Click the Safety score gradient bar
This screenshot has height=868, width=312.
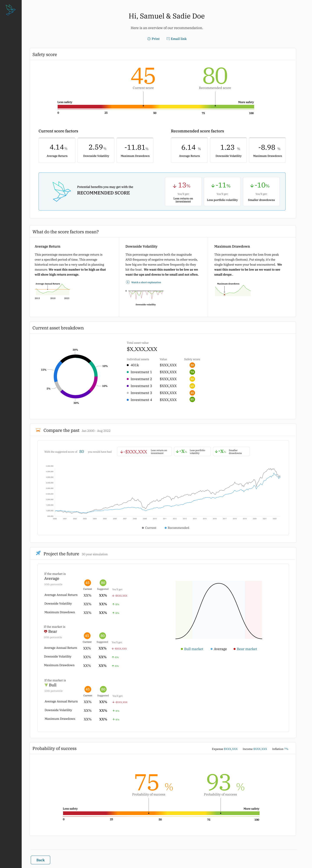click(156, 107)
